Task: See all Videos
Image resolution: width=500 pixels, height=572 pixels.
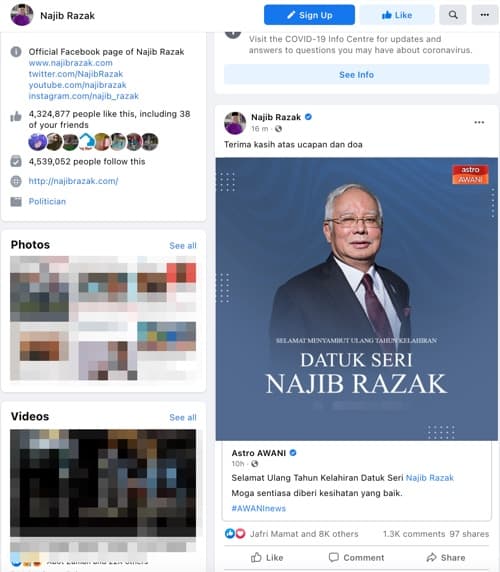Action: (183, 417)
